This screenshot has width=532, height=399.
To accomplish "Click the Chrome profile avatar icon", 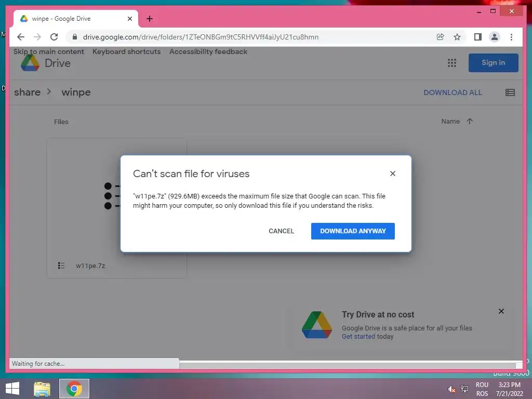I will (x=495, y=37).
